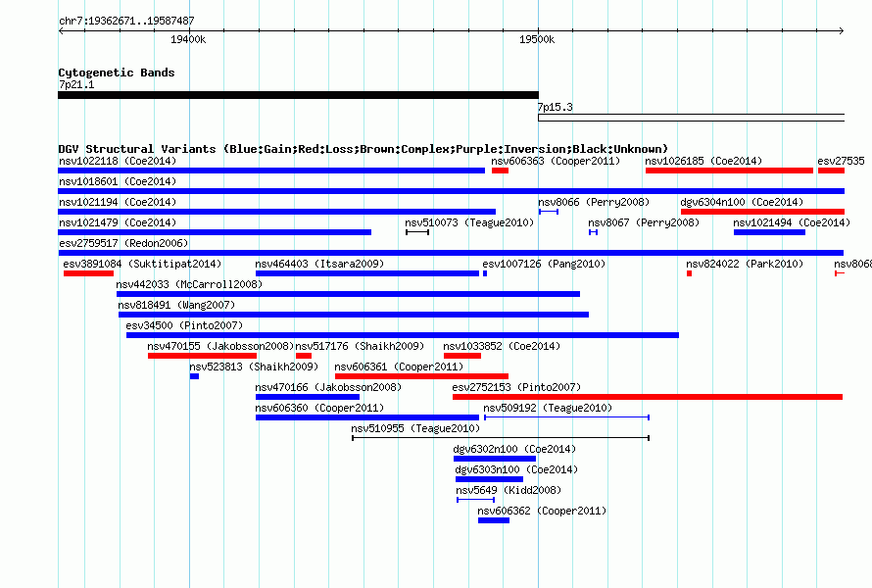Select nsv5649 (Kidd2008) label
The height and width of the screenshot is (588, 872).
click(509, 490)
